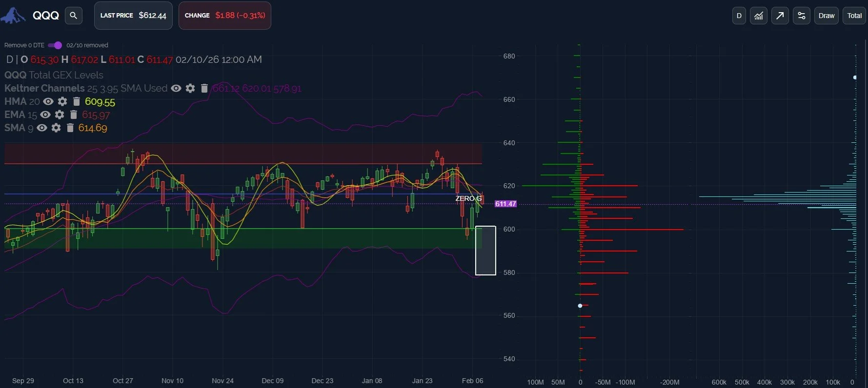Click the ZERO G level label

pyautogui.click(x=468, y=198)
